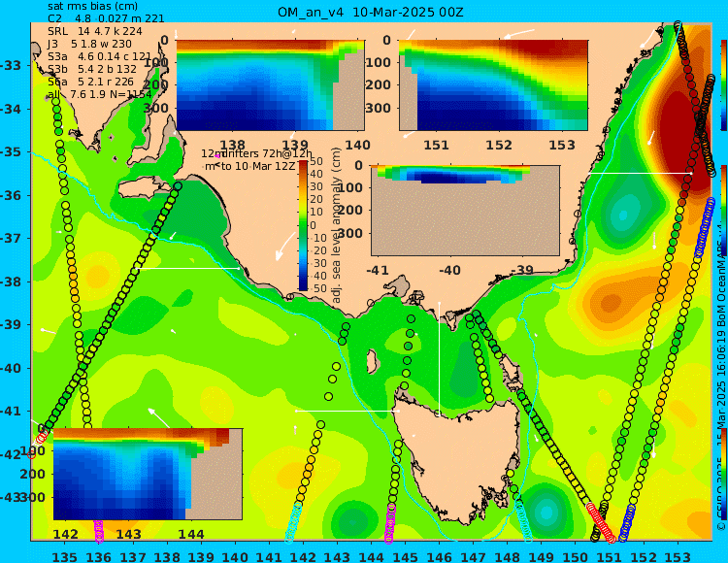Click the 'to 10 Mar 12Z' label
This screenshot has height=563, width=728.
(257, 166)
